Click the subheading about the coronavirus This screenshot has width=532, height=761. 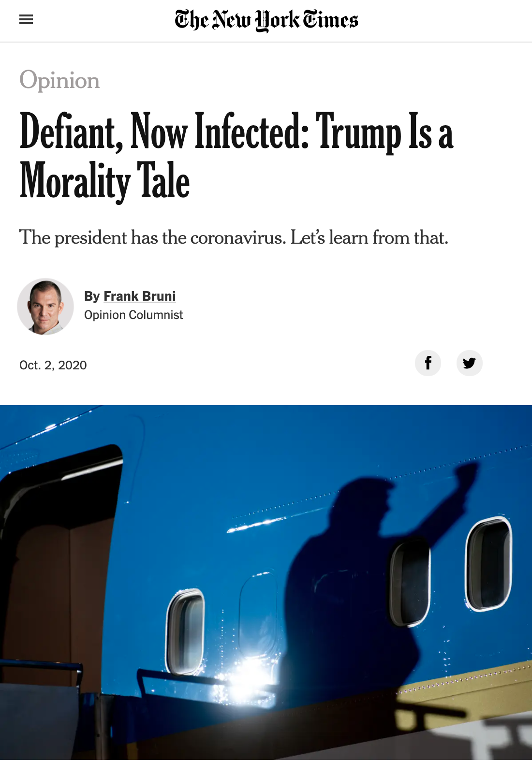point(234,237)
